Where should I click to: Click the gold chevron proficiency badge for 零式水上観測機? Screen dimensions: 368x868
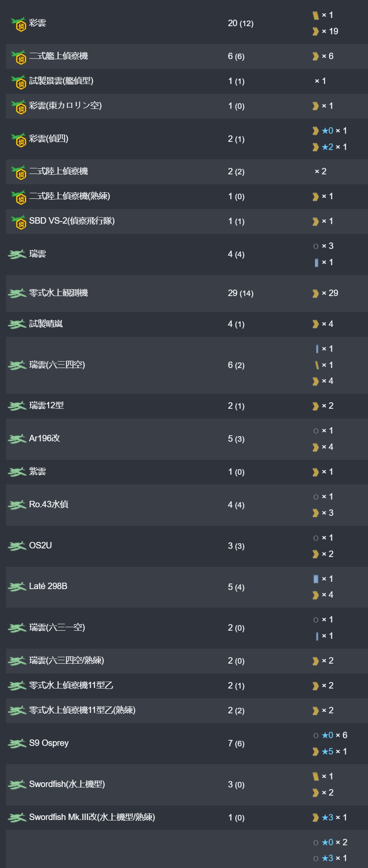pos(316,293)
